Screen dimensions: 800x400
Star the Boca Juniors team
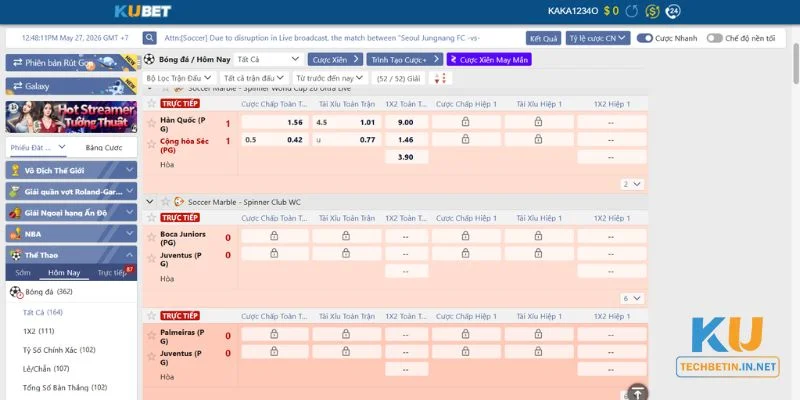[x=152, y=237]
